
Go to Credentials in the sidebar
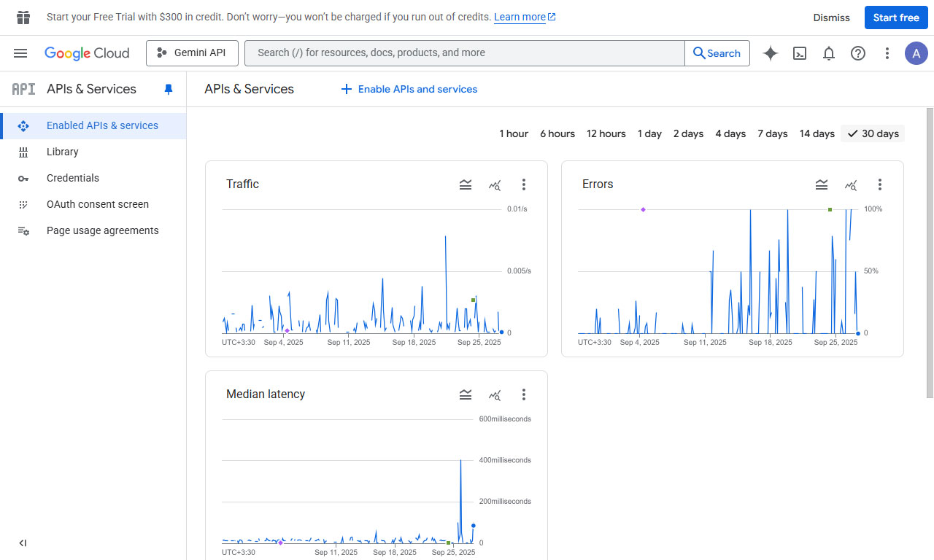point(73,178)
